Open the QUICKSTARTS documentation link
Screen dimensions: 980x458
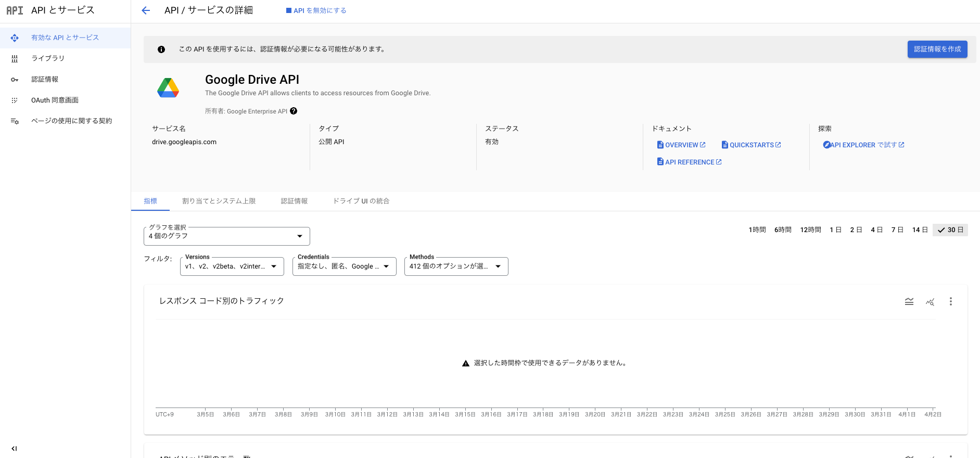(x=752, y=145)
